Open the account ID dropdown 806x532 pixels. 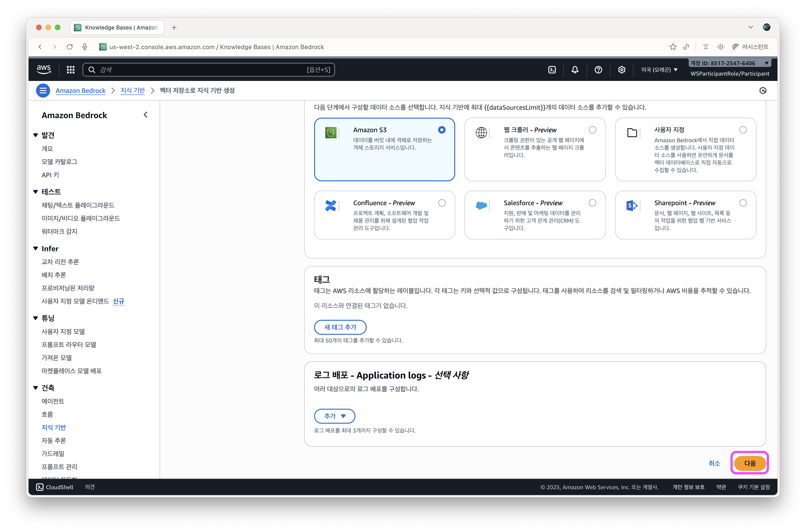point(730,63)
